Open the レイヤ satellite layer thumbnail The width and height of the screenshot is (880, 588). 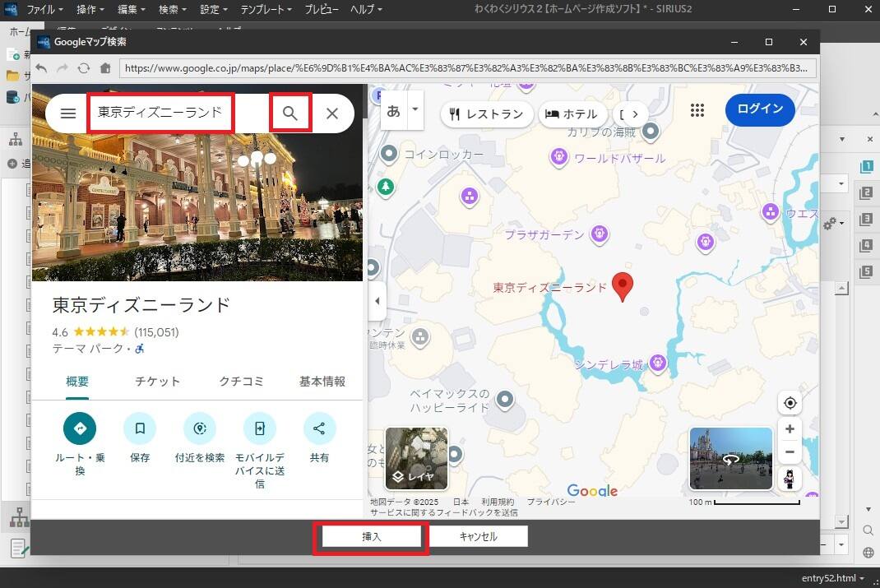tap(416, 458)
